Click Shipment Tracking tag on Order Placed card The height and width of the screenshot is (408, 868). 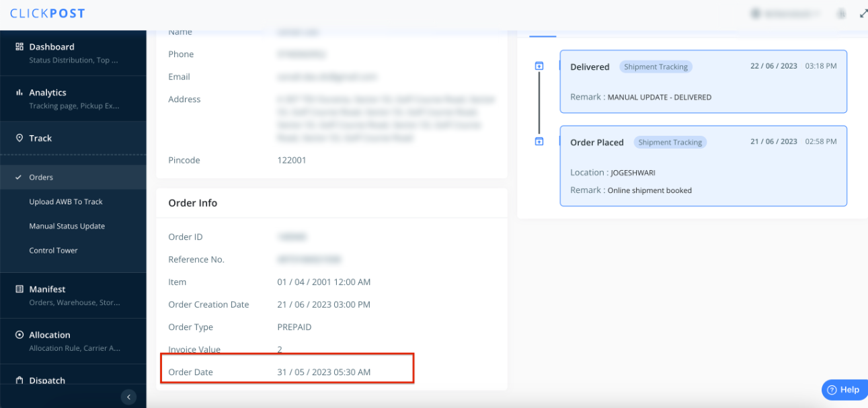coord(670,142)
